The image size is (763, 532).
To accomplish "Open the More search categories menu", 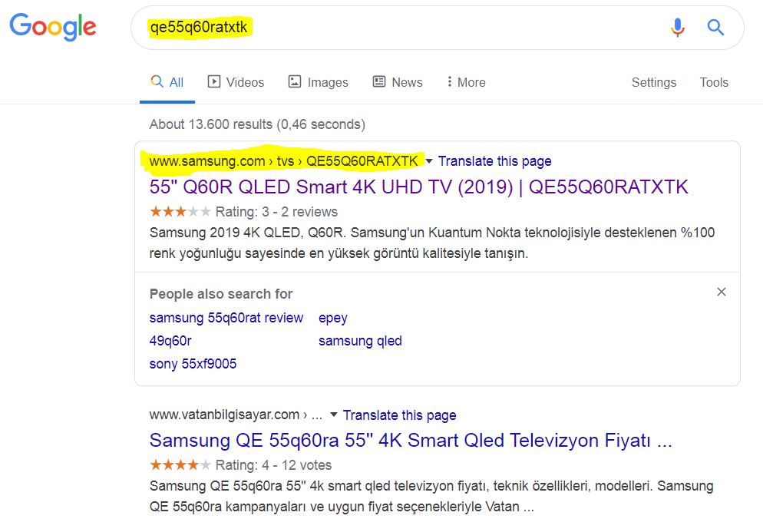I will click(x=466, y=82).
